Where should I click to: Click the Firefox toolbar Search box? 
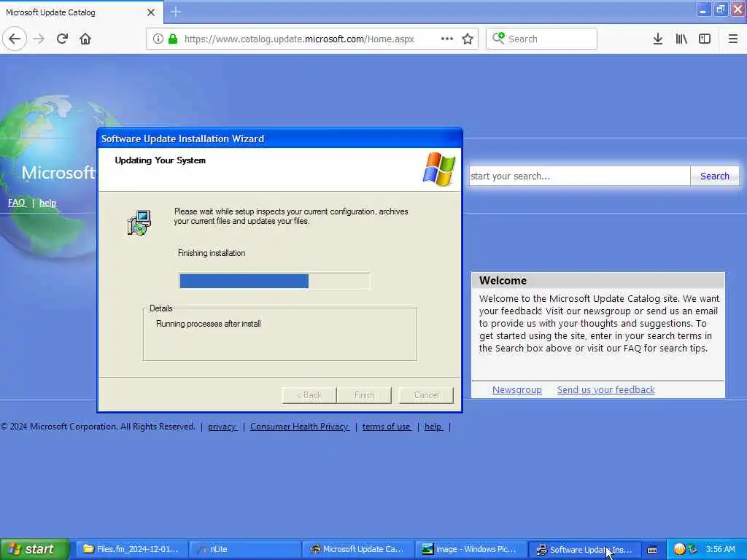(x=541, y=39)
